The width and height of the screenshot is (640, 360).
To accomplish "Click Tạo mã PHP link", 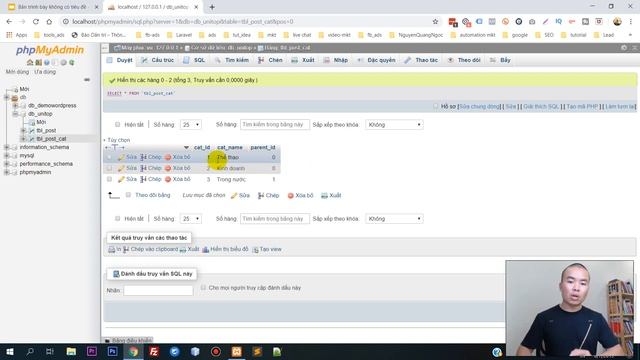I will click(582, 107).
